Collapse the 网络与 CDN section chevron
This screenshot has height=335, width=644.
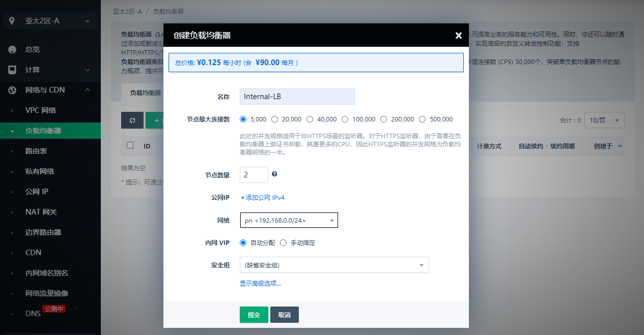tap(88, 90)
